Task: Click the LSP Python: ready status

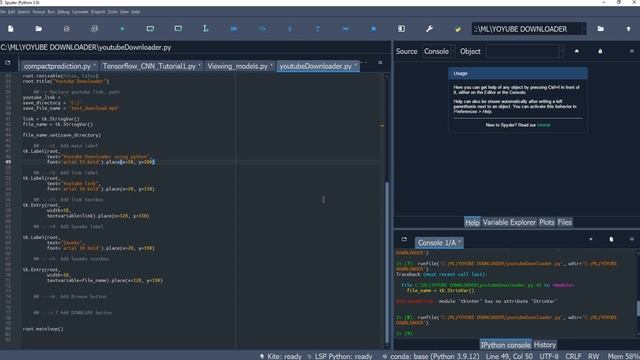Action: click(340, 356)
